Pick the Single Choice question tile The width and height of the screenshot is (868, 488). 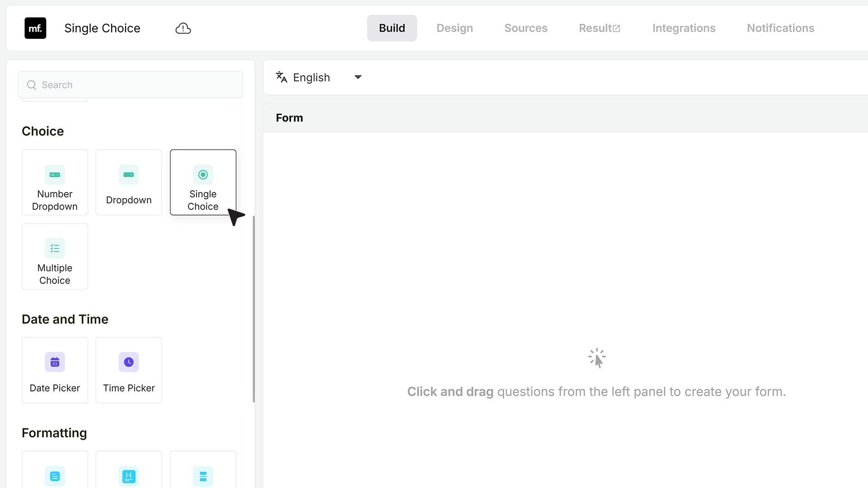[x=203, y=183]
